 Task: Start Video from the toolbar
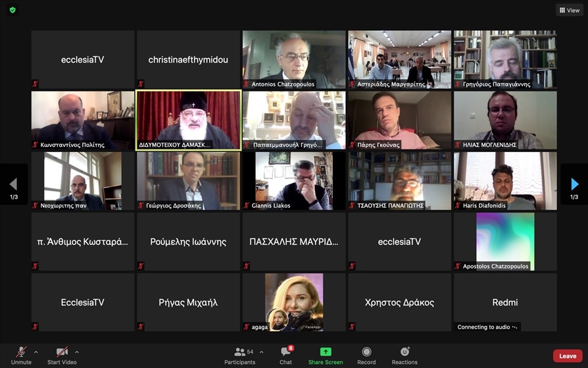pyautogui.click(x=62, y=354)
